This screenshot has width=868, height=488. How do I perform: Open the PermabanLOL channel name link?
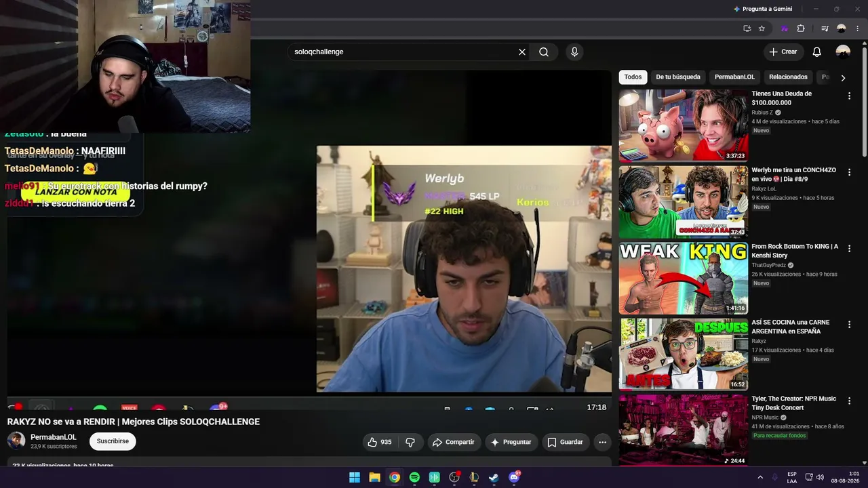tap(54, 437)
